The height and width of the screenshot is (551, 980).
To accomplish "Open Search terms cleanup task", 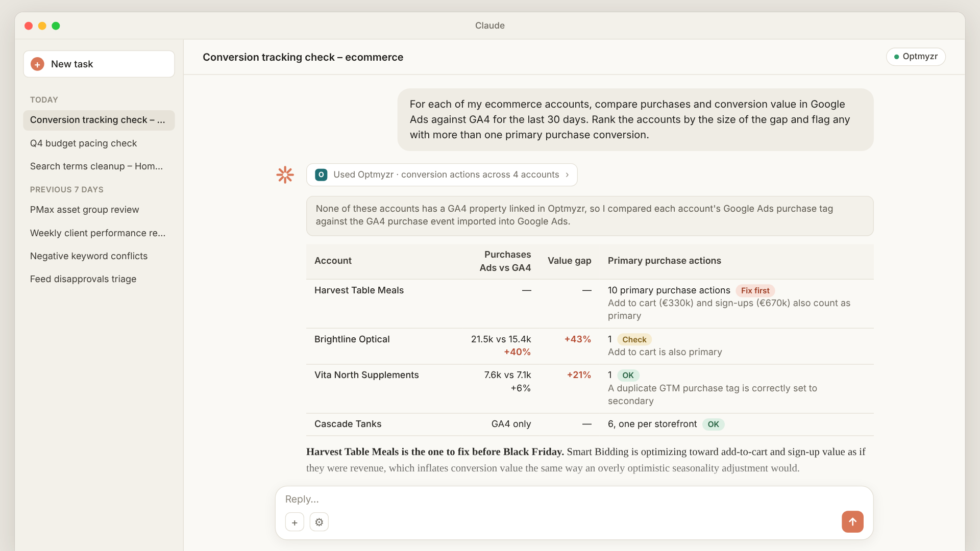I will click(x=99, y=166).
